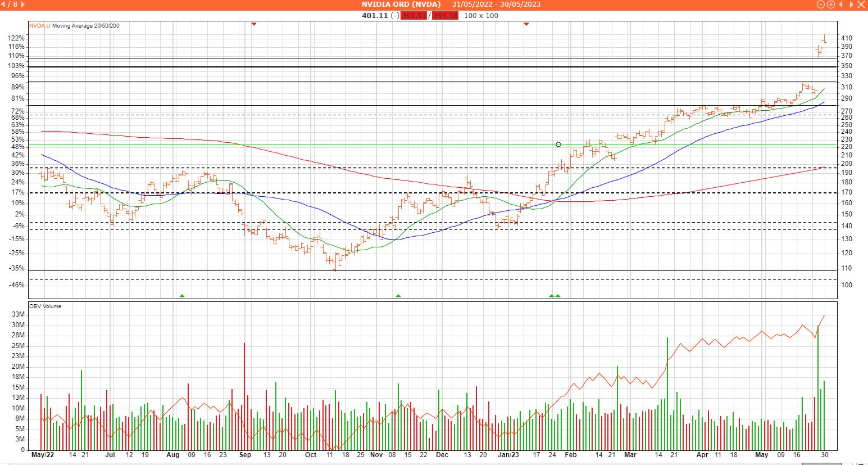
Task: Click the Mar label on date axis
Action: click(630, 455)
